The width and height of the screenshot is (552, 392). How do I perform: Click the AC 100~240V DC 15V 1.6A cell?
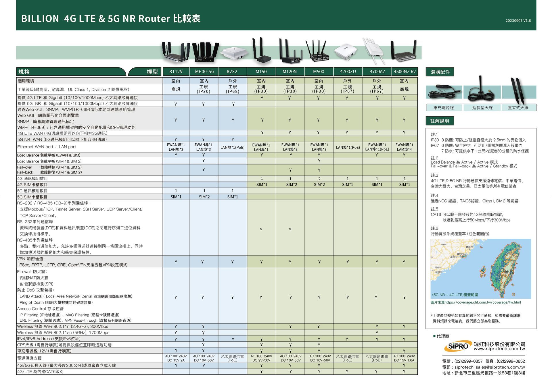point(404,358)
